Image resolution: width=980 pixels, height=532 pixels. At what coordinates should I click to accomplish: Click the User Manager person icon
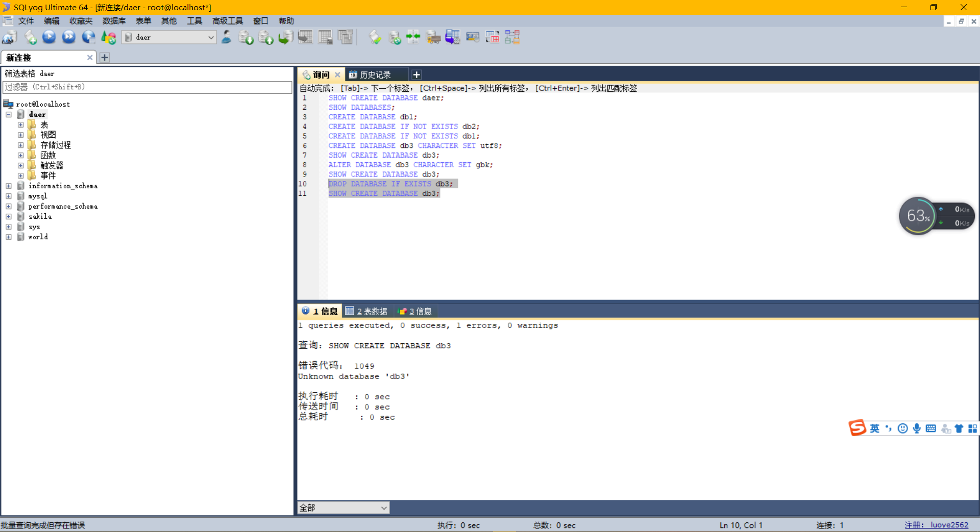(x=227, y=37)
